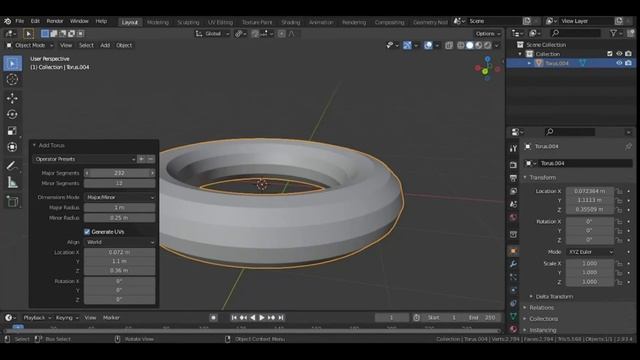The image size is (640, 360).
Task: Select the Scale tool
Action: click(12, 131)
